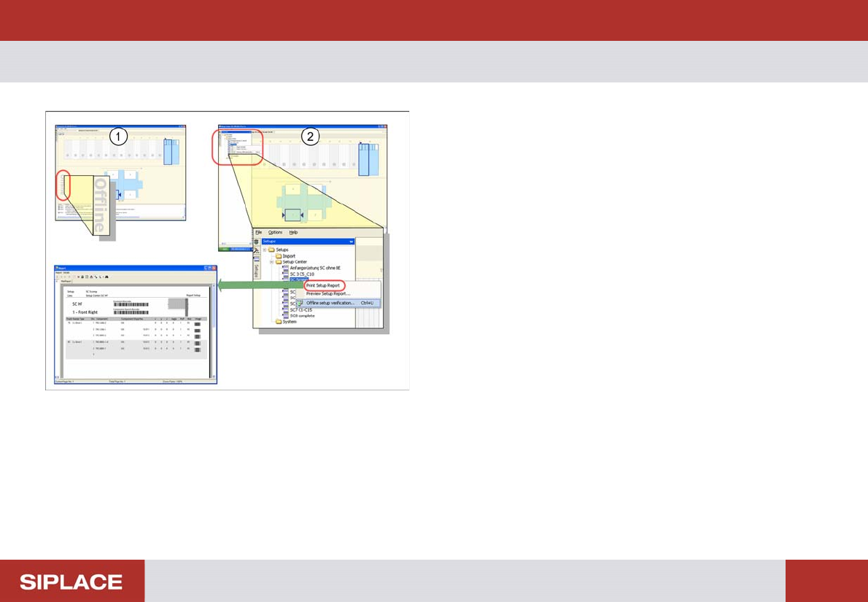Viewport: 868px width, 602px height.
Task: Select Offline setup verification… menu entry
Action: [338, 303]
